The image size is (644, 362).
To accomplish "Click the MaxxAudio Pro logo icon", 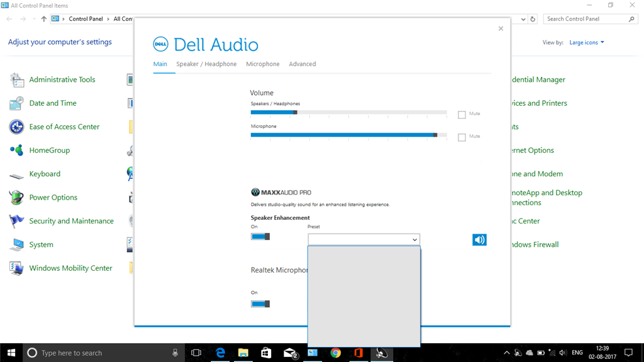I will pos(255,192).
